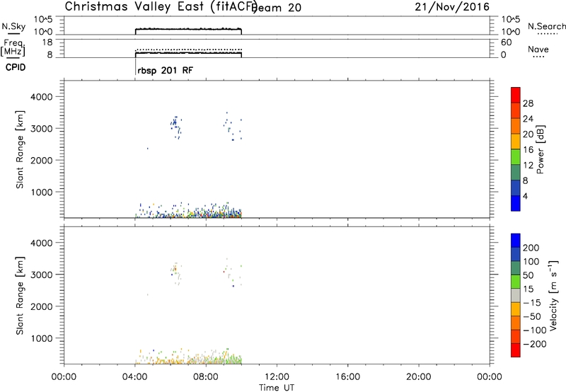The image size is (566, 392).
Task: Click the '28' Power colorbar value
Action: [x=528, y=103]
